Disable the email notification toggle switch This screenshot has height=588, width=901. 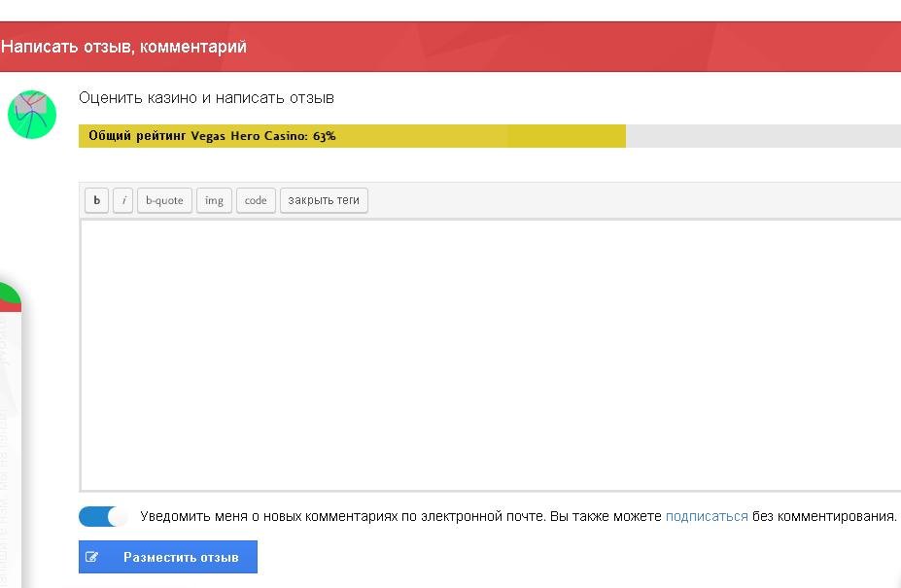[102, 516]
